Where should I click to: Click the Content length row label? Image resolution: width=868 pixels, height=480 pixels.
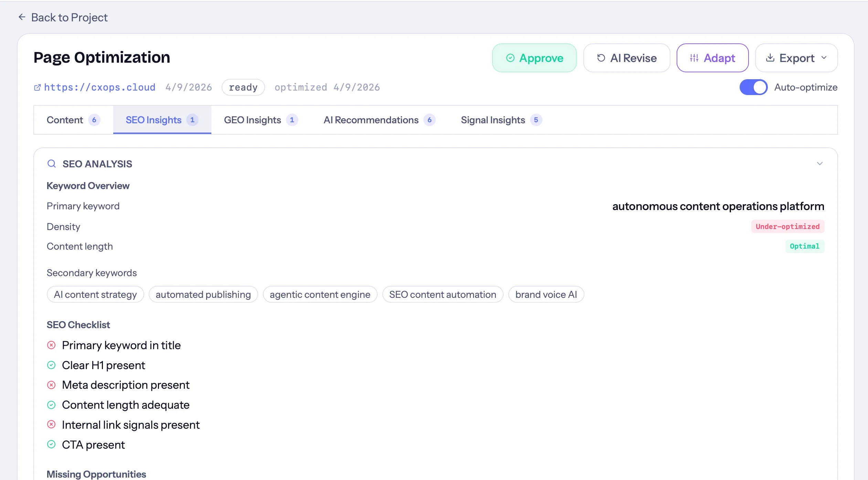point(80,247)
